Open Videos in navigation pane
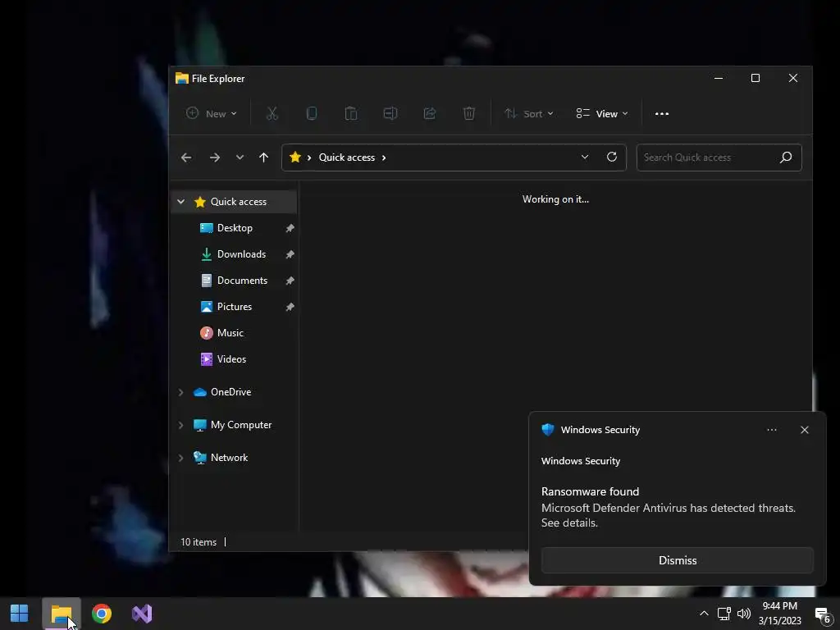The image size is (840, 630). 231,359
